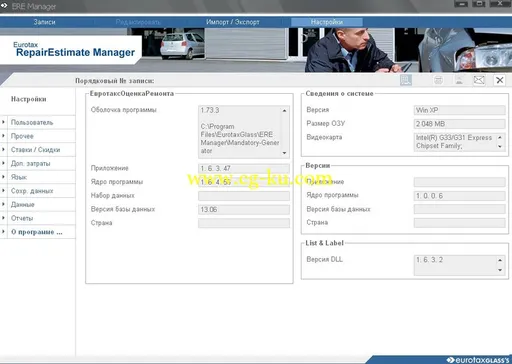Click Версия field showing Win XP
Viewport: 512px width, 364px height.
click(459, 110)
